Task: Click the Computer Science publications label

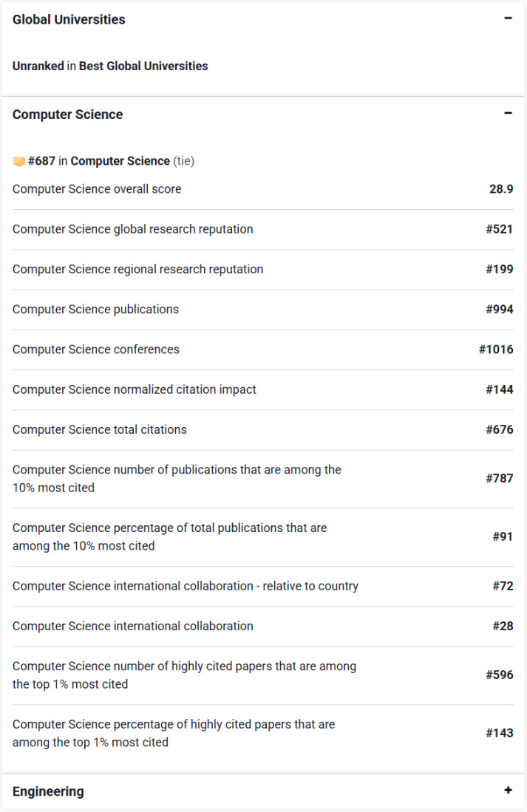Action: pyautogui.click(x=95, y=309)
